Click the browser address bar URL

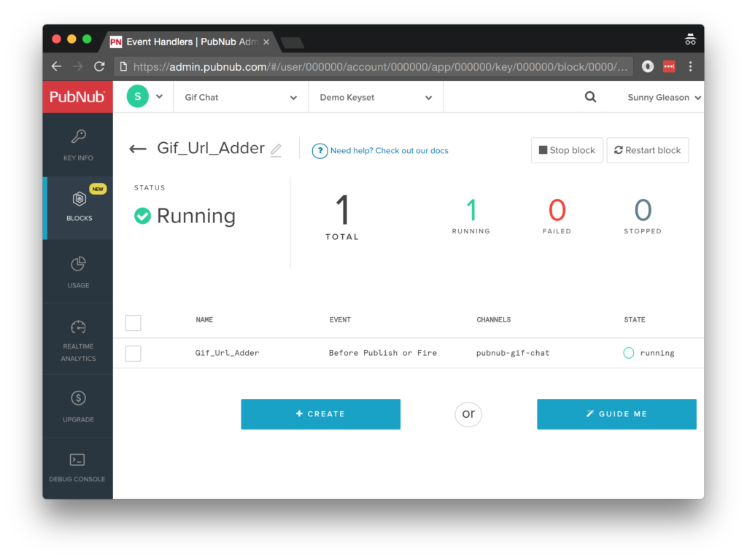379,66
